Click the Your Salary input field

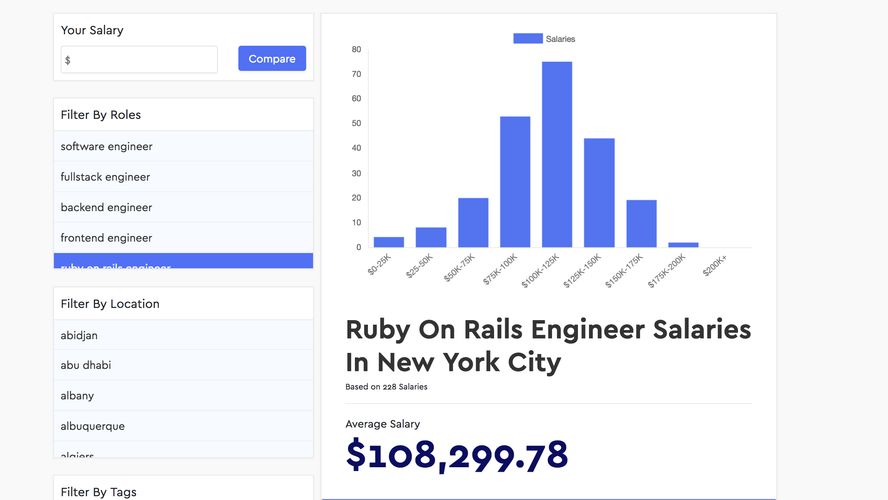140,60
